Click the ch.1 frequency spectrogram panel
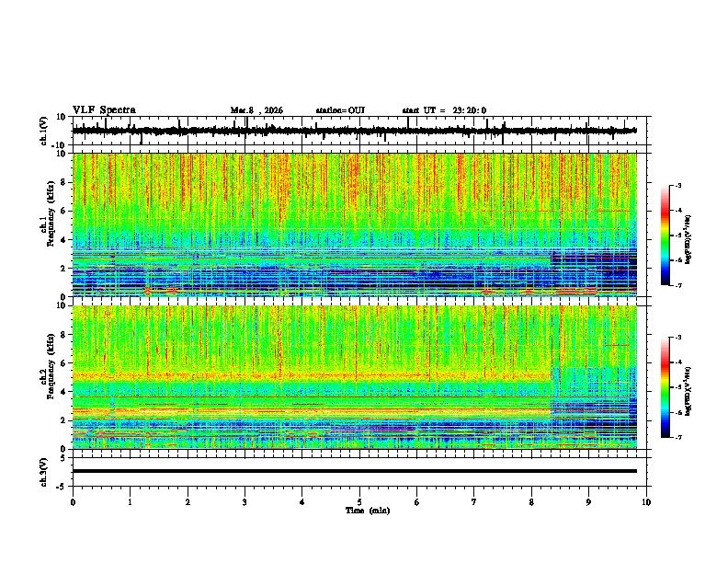This screenshot has height=563, width=728. pyautogui.click(x=355, y=224)
